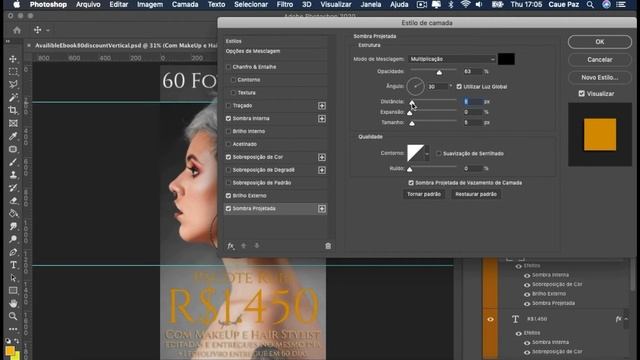Open the Arquivo menu

coord(88,4)
